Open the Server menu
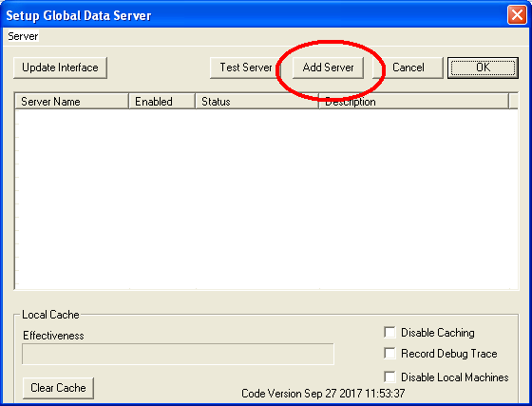Viewport: 532px width, 406px height. click(23, 36)
